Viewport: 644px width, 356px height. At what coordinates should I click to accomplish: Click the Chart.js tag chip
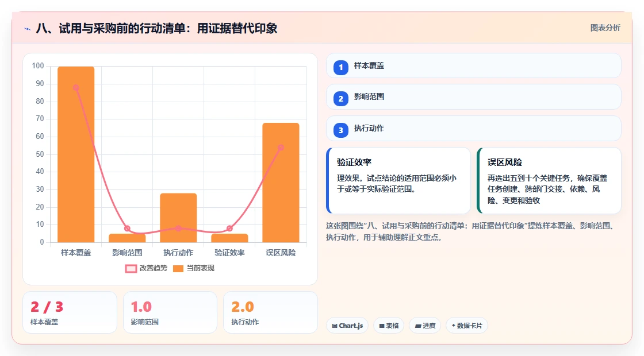(x=347, y=326)
